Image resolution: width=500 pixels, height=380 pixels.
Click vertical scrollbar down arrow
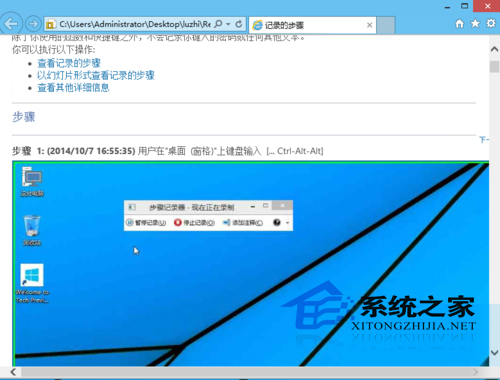pos(494,352)
